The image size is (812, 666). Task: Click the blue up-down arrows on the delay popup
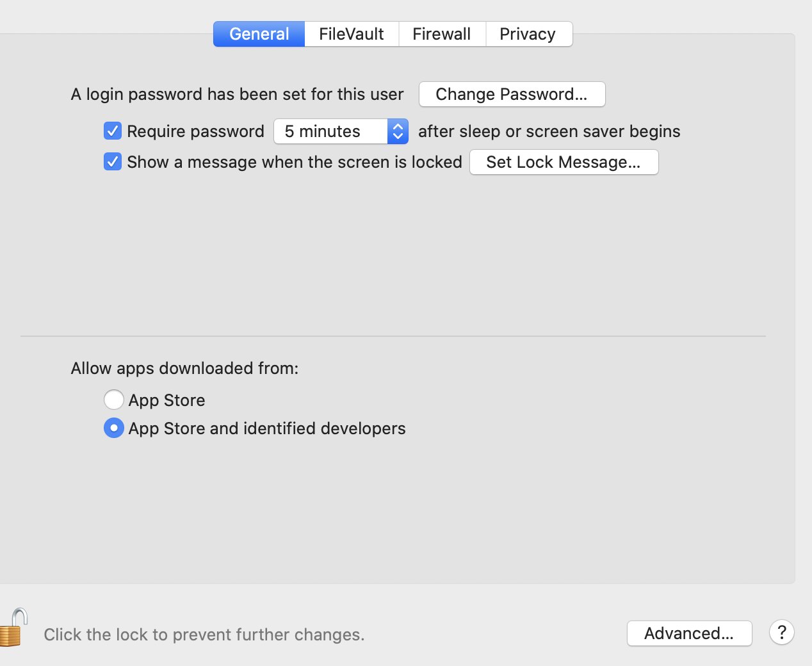click(398, 131)
